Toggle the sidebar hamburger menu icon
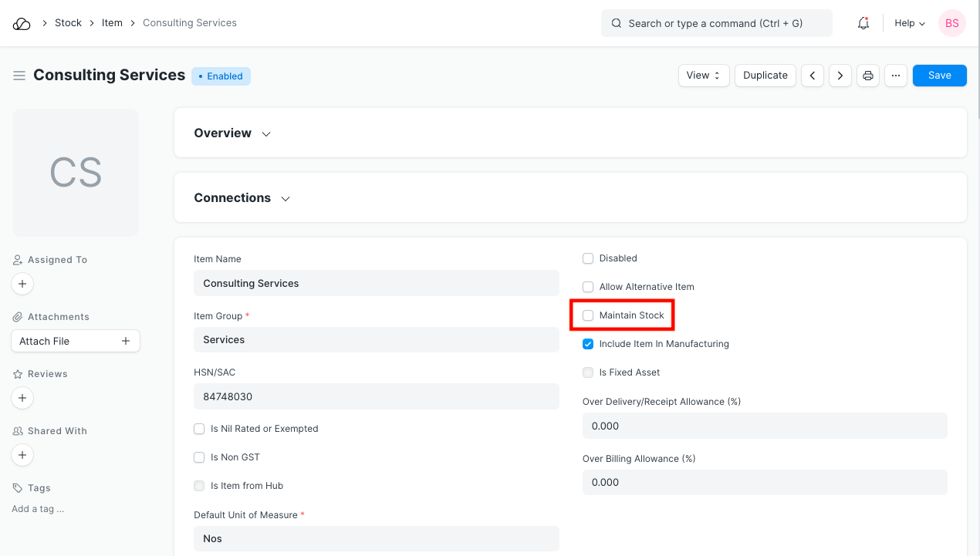Viewport: 980px width, 556px height. click(x=19, y=76)
